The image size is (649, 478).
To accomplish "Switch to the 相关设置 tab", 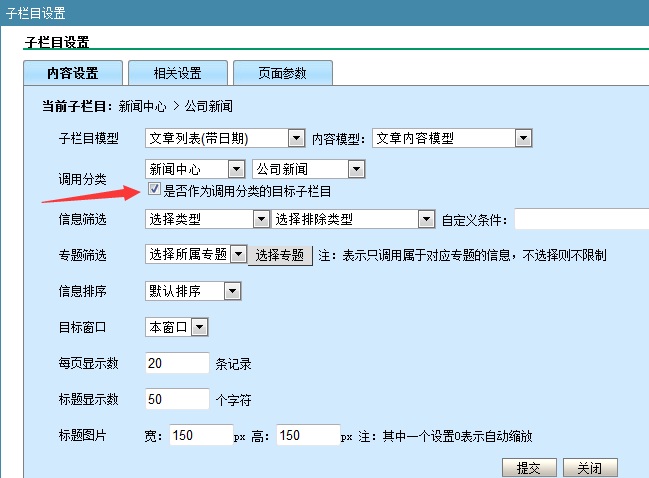I will coord(177,74).
